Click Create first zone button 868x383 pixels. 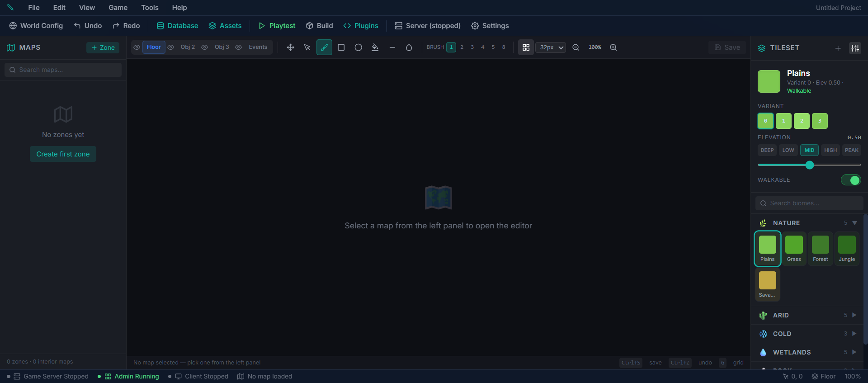[x=63, y=154]
